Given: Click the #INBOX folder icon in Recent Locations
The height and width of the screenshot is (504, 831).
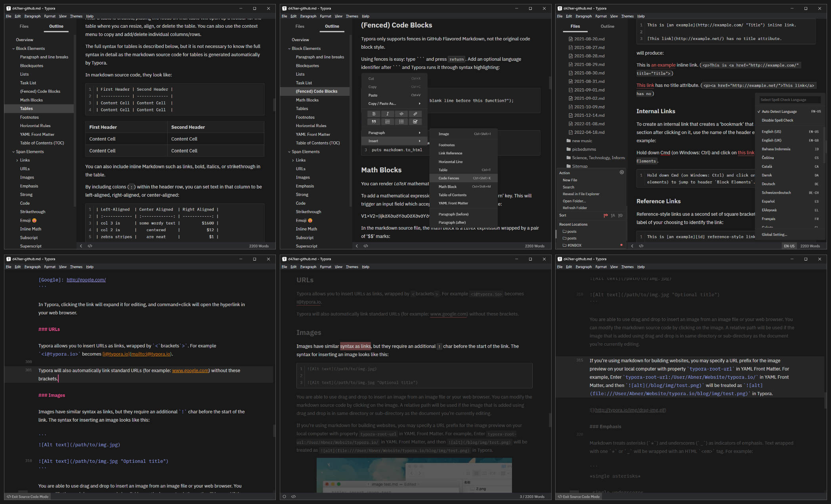Looking at the screenshot, I should (x=565, y=245).
